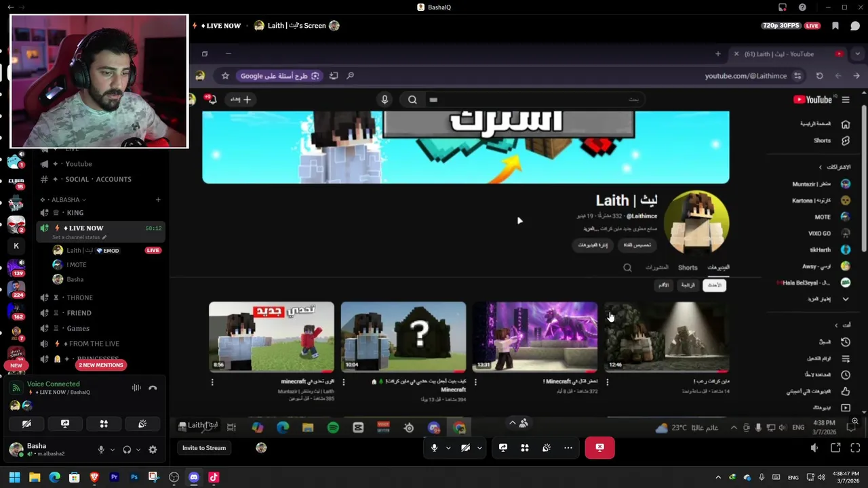
Task: Open output device dropdown beside headphones icon
Action: 138,449
